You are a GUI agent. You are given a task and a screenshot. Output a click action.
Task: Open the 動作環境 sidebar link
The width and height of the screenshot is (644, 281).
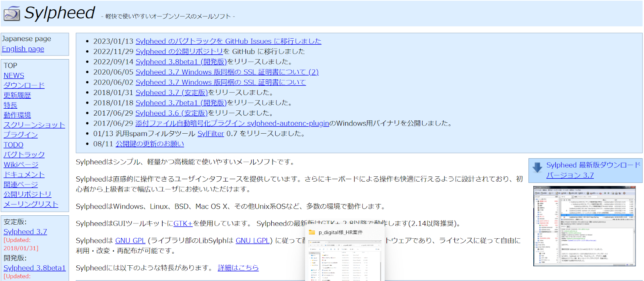point(17,115)
